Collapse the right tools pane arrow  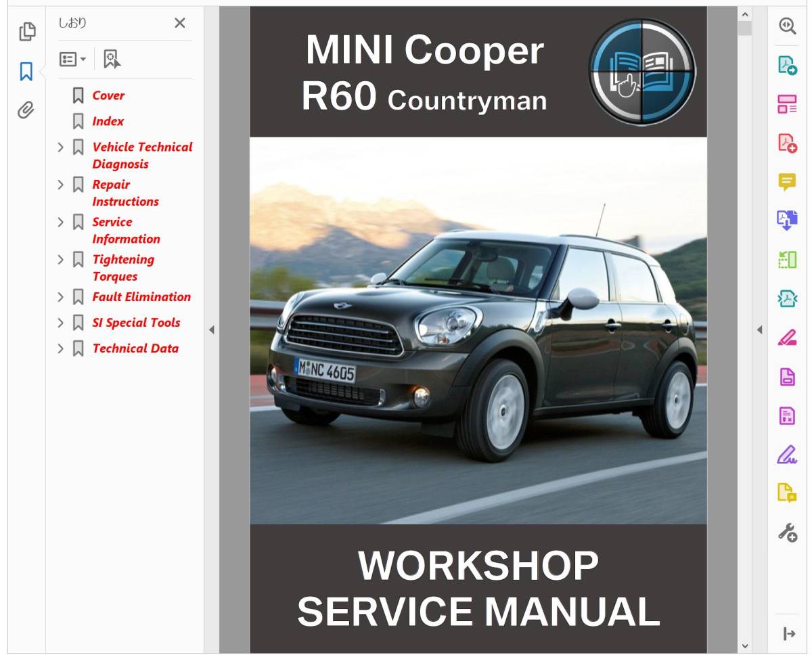(759, 330)
